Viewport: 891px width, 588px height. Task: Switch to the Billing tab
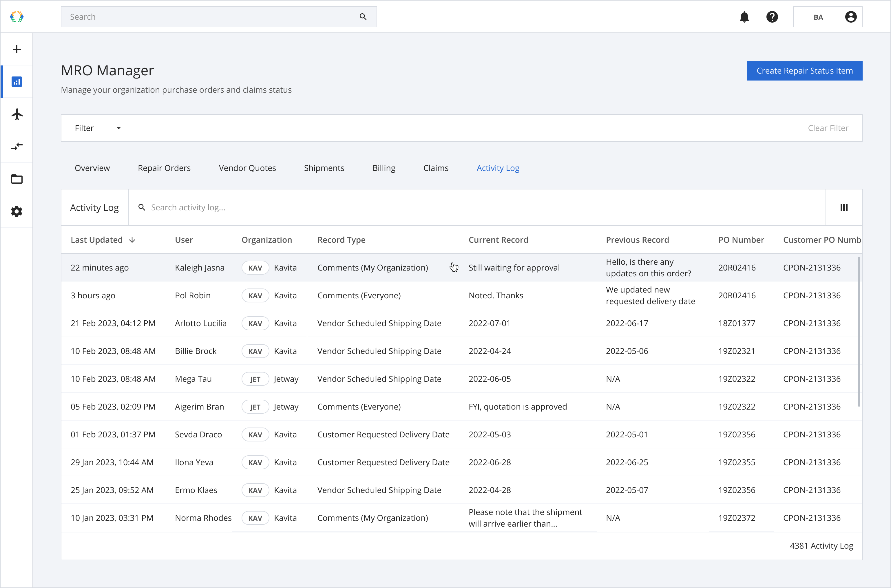(x=384, y=168)
